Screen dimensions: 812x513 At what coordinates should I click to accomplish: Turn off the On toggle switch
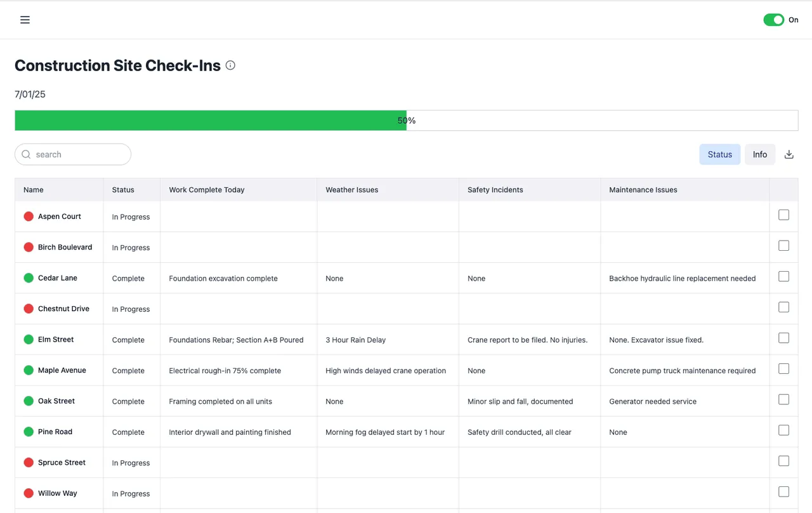pyautogui.click(x=774, y=20)
